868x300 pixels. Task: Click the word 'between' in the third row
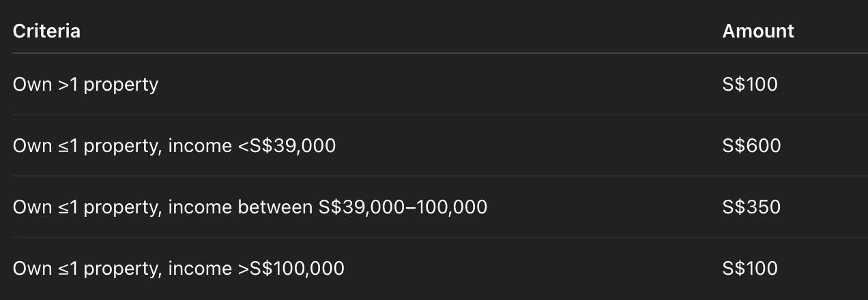275,207
